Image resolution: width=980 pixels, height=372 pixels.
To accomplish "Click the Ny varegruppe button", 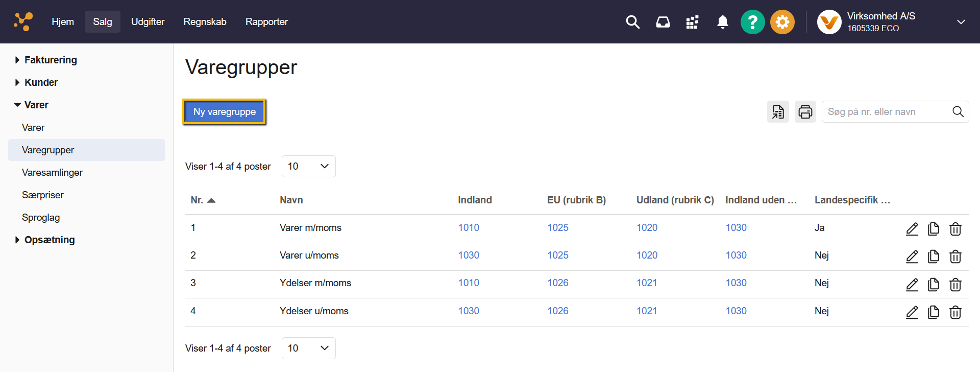I will pos(225,112).
